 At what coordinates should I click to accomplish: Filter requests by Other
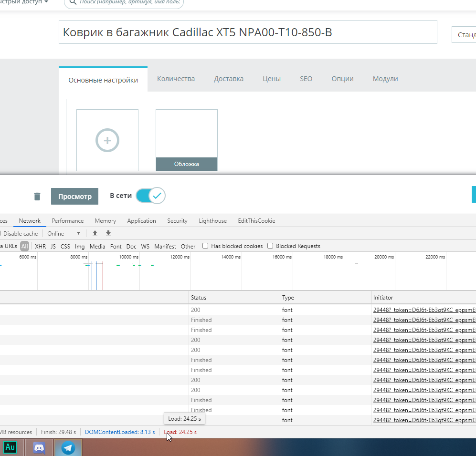(188, 247)
